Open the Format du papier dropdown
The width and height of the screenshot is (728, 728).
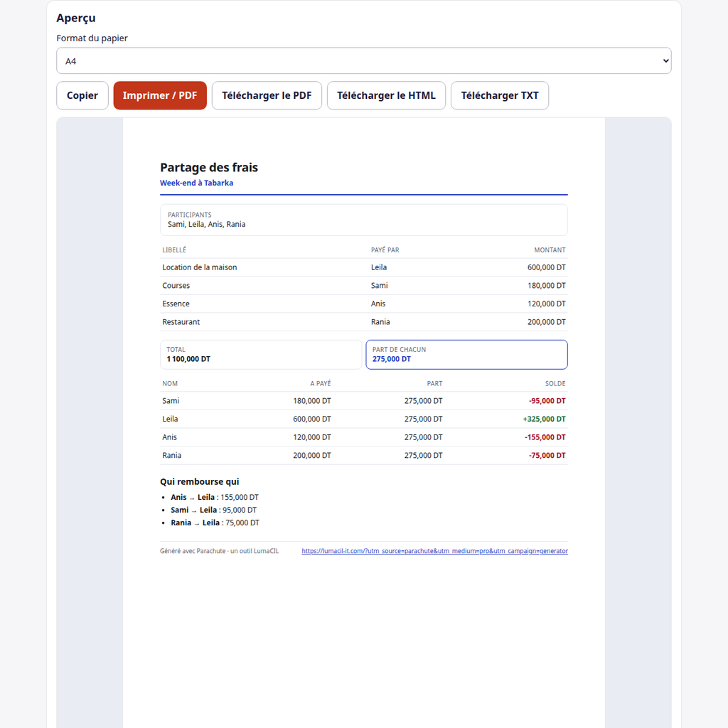coord(363,61)
